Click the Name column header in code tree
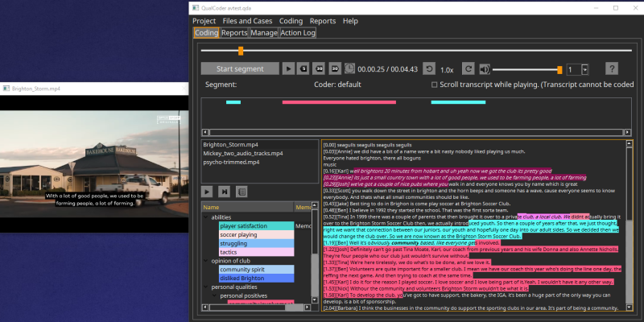The height and width of the screenshot is (322, 644). pyautogui.click(x=248, y=208)
